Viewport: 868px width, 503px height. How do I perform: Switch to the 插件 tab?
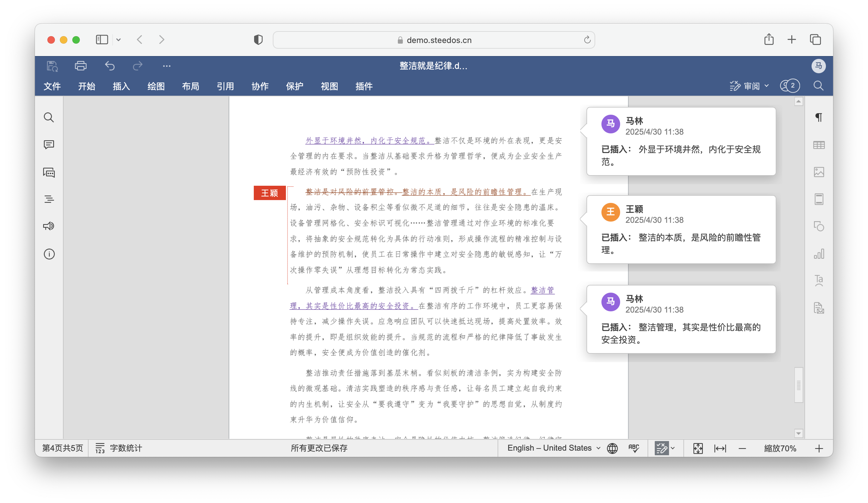coord(364,86)
